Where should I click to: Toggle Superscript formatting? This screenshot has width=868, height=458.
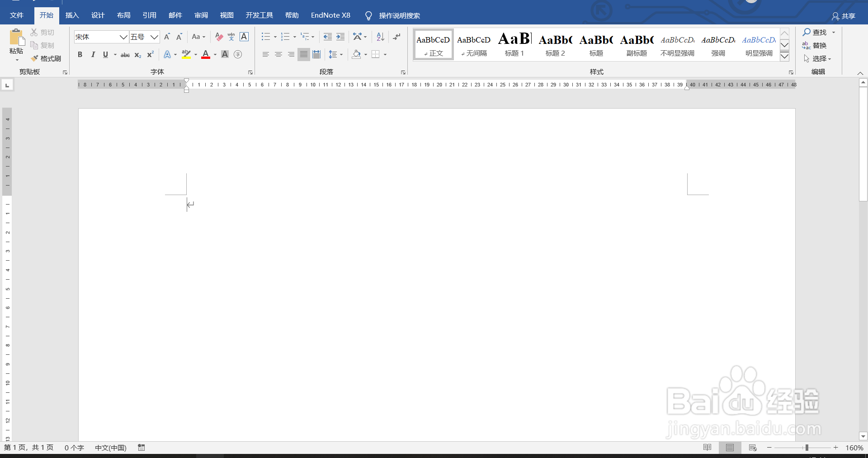pyautogui.click(x=151, y=54)
